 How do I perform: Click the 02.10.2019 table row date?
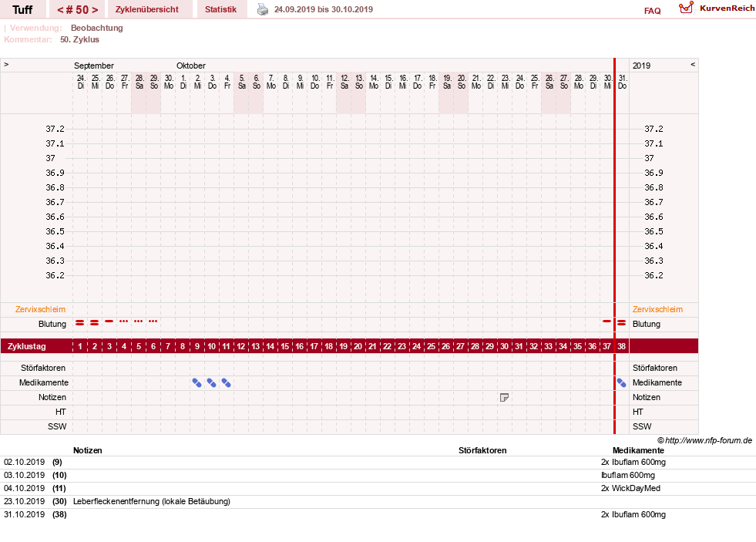pyautogui.click(x=24, y=462)
